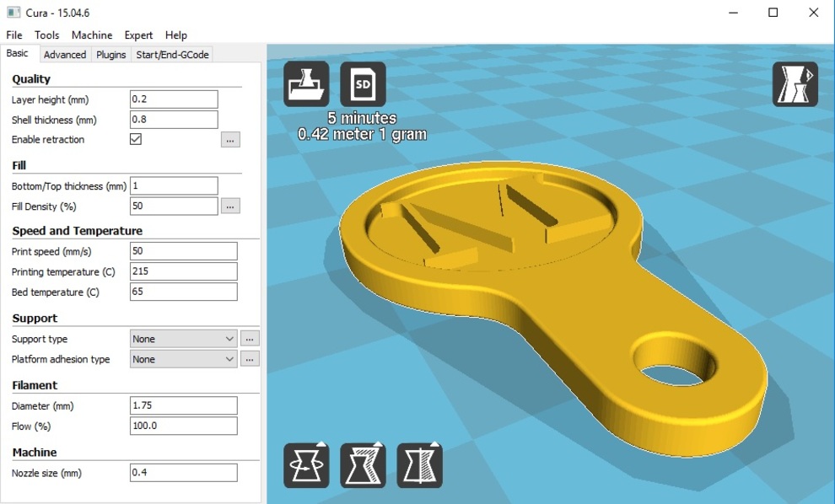Toggle the Enable retraction checkbox
This screenshot has height=504, width=835.
(x=136, y=139)
